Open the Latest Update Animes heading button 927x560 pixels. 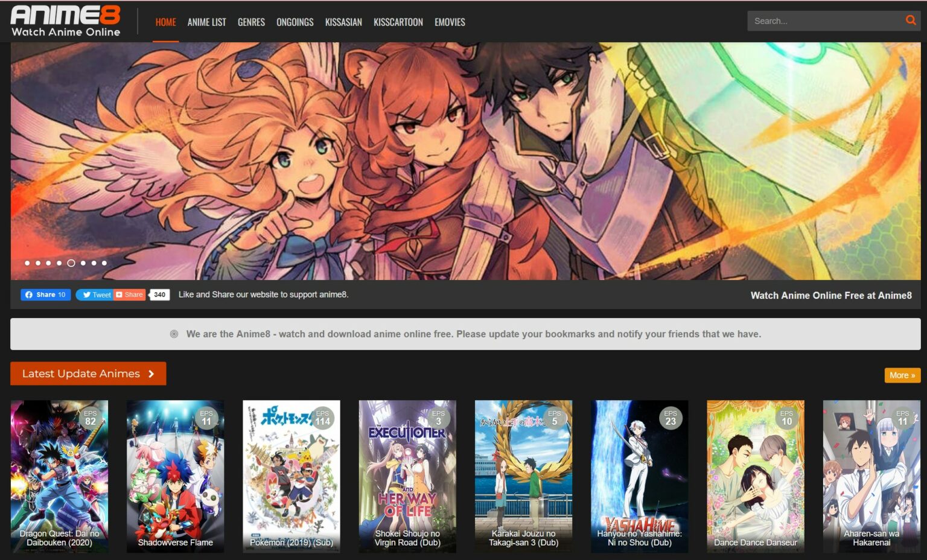[x=88, y=374]
